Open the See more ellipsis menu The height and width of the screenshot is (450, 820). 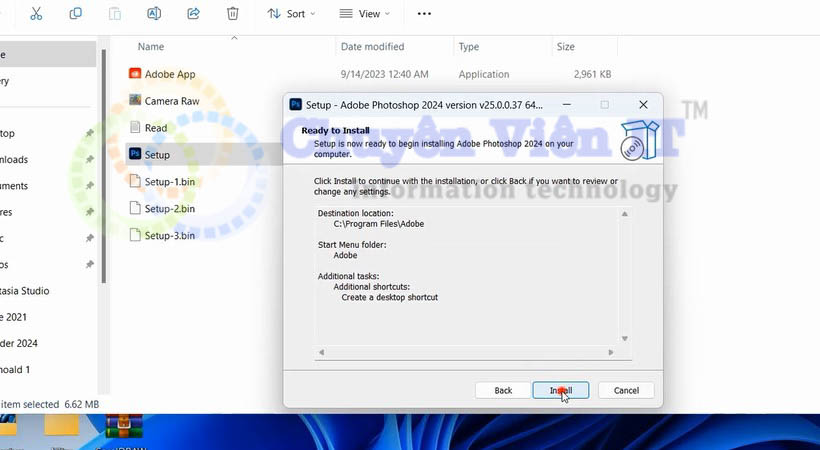coord(424,14)
